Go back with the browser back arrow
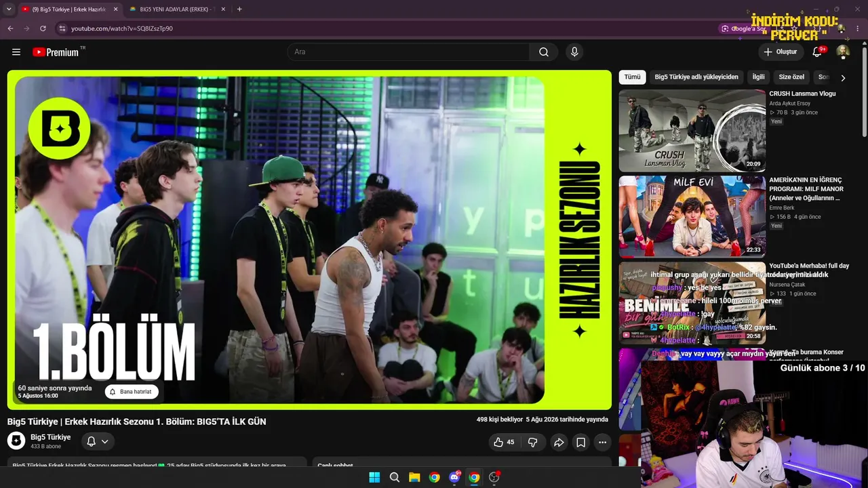 [x=10, y=28]
